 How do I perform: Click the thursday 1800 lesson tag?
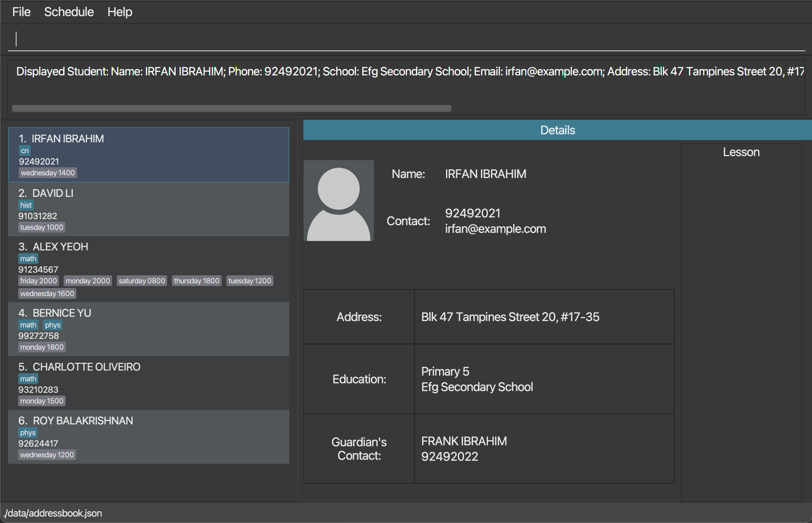pyautogui.click(x=196, y=281)
